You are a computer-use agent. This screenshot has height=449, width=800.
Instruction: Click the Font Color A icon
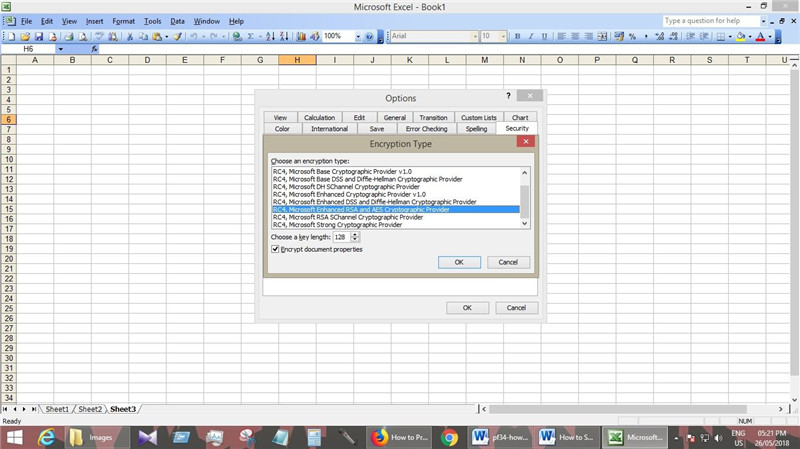(x=760, y=36)
